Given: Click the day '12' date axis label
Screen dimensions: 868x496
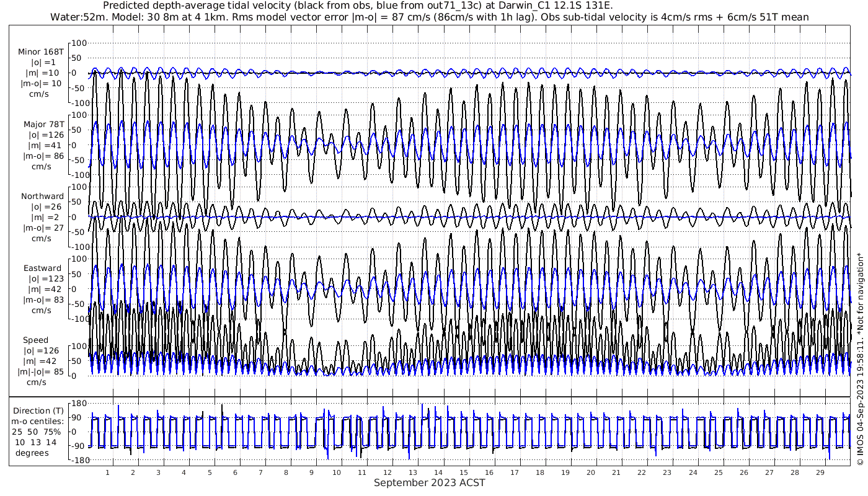Looking at the screenshot, I should 387,472.
